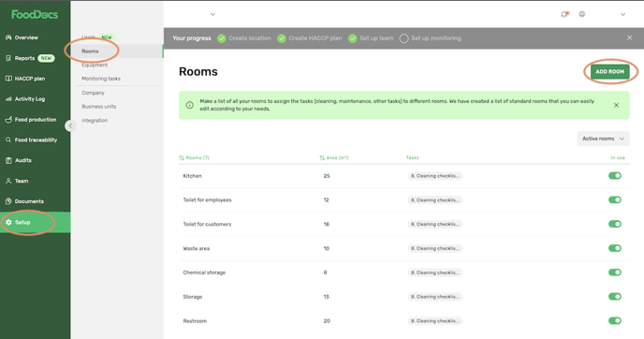
Task: Sort rooms by name column icon
Action: click(x=182, y=157)
